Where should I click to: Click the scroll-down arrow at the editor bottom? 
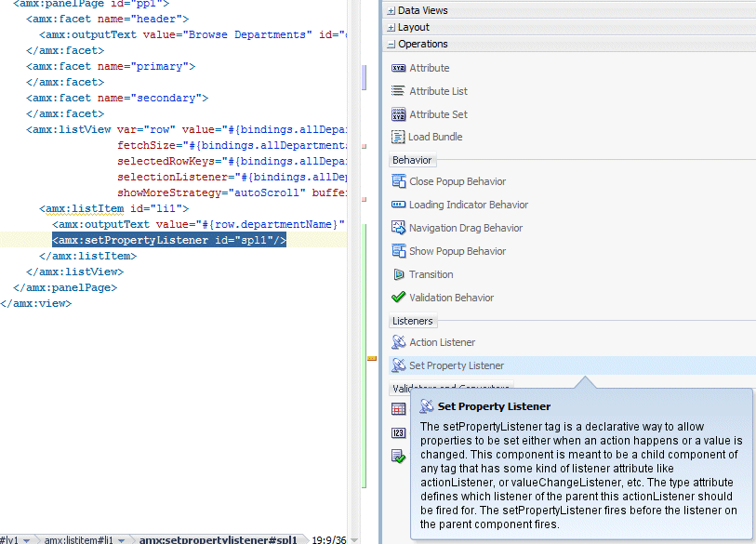click(x=354, y=540)
